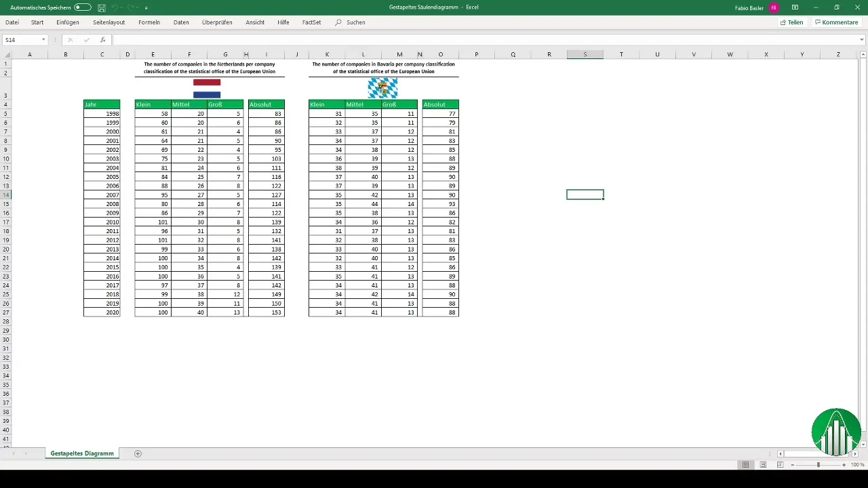Switch to the Einfügen ribbon tab
868x488 pixels.
point(68,22)
